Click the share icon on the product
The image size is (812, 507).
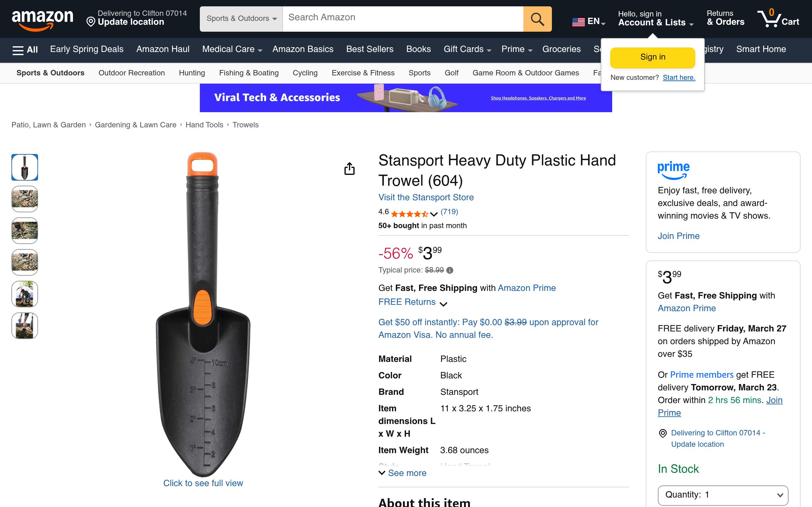click(350, 169)
